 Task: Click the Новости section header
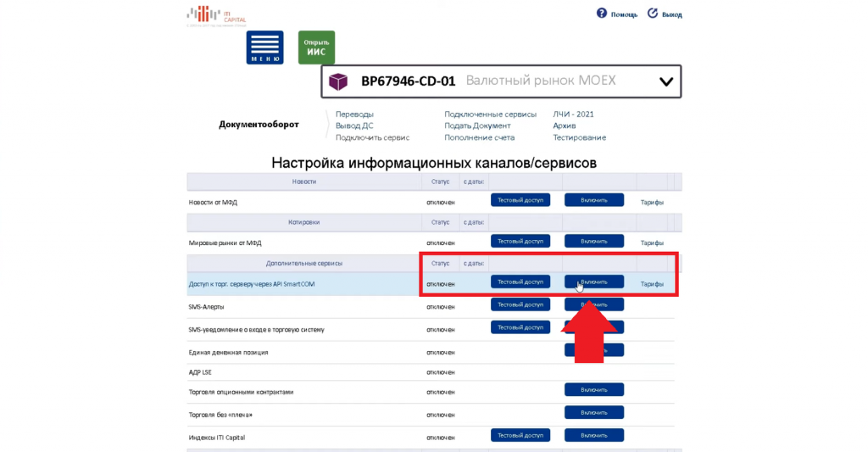[304, 181]
